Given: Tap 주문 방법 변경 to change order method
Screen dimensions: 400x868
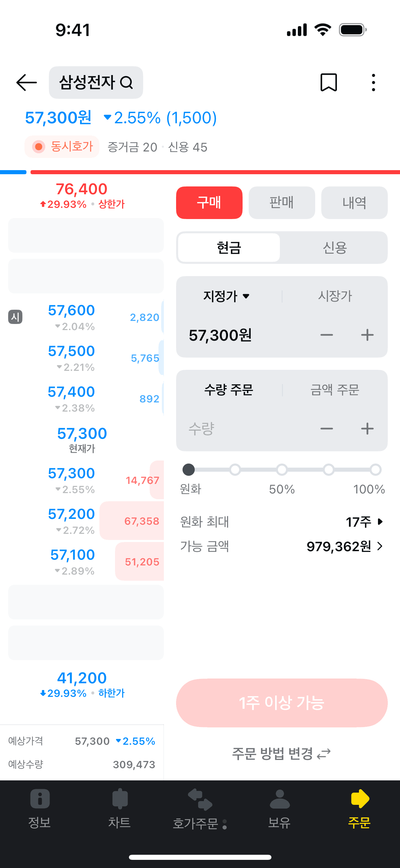Looking at the screenshot, I should pyautogui.click(x=281, y=754).
